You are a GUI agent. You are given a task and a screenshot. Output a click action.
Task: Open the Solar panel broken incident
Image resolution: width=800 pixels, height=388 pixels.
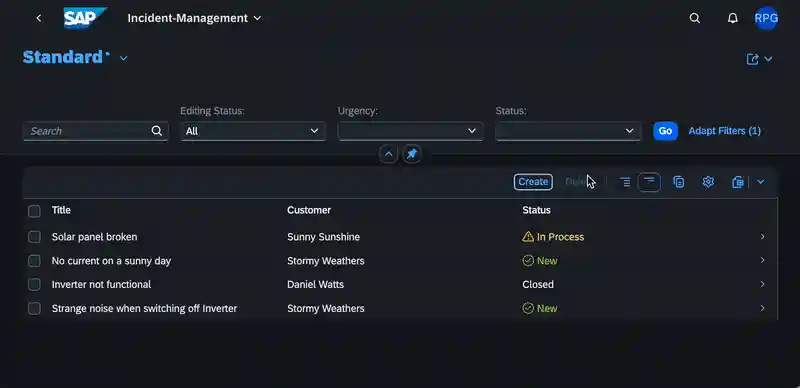(94, 237)
